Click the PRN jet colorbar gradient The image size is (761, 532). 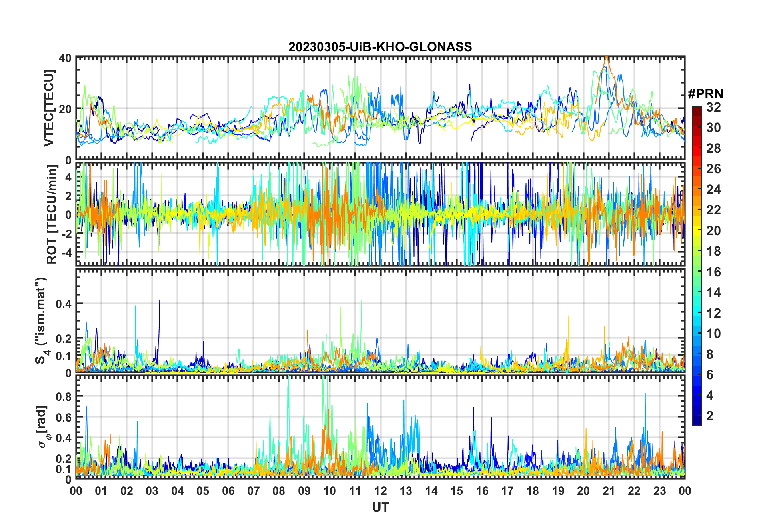click(x=697, y=266)
